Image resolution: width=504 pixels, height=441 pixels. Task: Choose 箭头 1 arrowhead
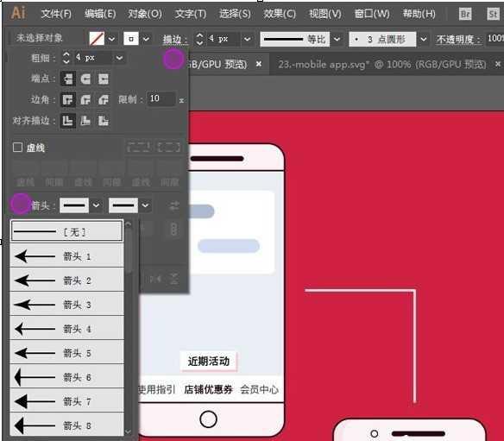[66, 255]
